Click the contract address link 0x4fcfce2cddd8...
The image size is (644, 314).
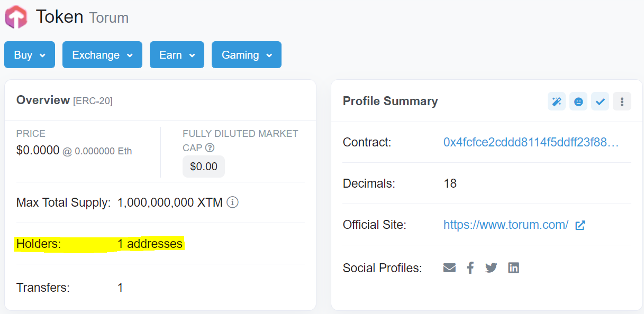coord(531,142)
